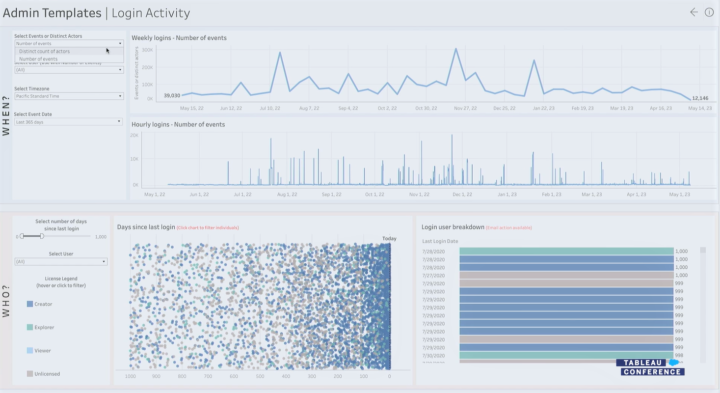The height and width of the screenshot is (393, 720).
Task: Click the 'Explorer' legend label
Action: tap(44, 327)
